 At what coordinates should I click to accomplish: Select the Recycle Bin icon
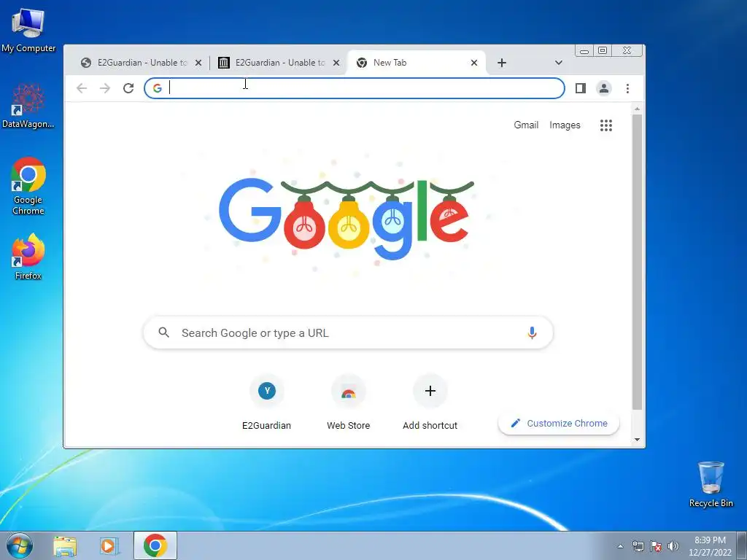coord(711,484)
